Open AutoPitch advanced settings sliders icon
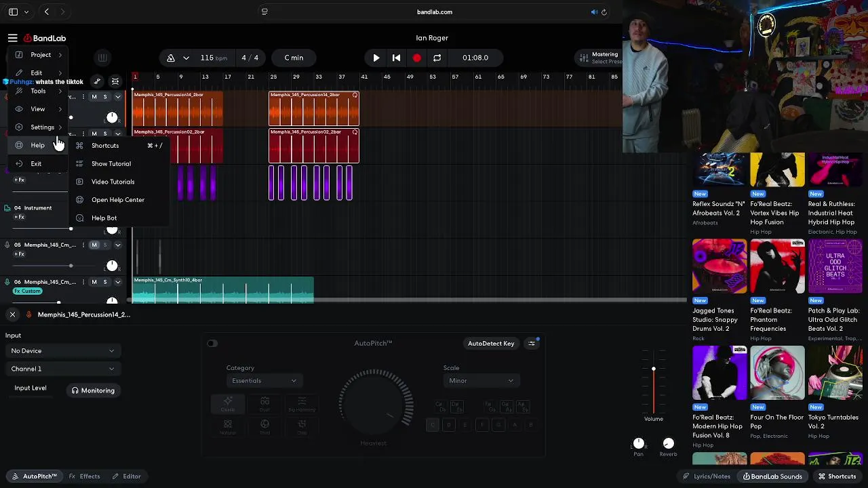 click(532, 344)
